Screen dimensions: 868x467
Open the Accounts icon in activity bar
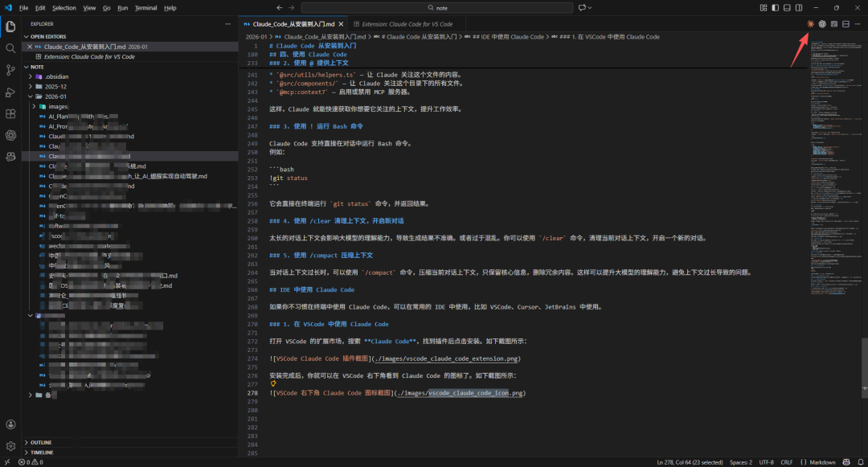[x=10, y=424]
